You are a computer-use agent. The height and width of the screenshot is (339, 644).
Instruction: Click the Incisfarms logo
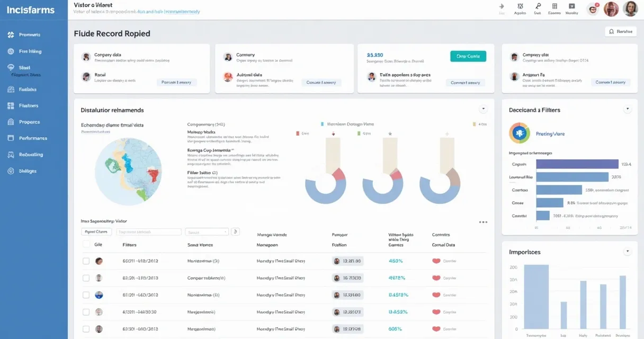tap(30, 9)
